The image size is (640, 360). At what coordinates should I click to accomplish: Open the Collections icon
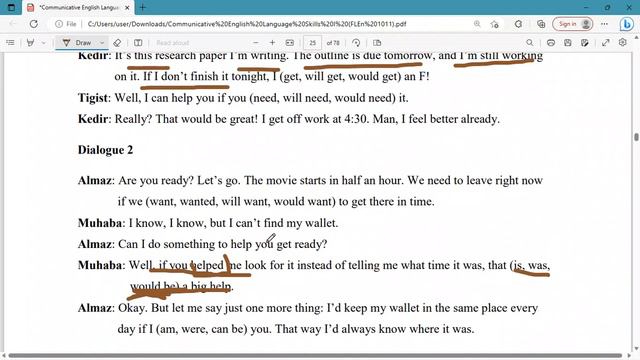coord(541,24)
